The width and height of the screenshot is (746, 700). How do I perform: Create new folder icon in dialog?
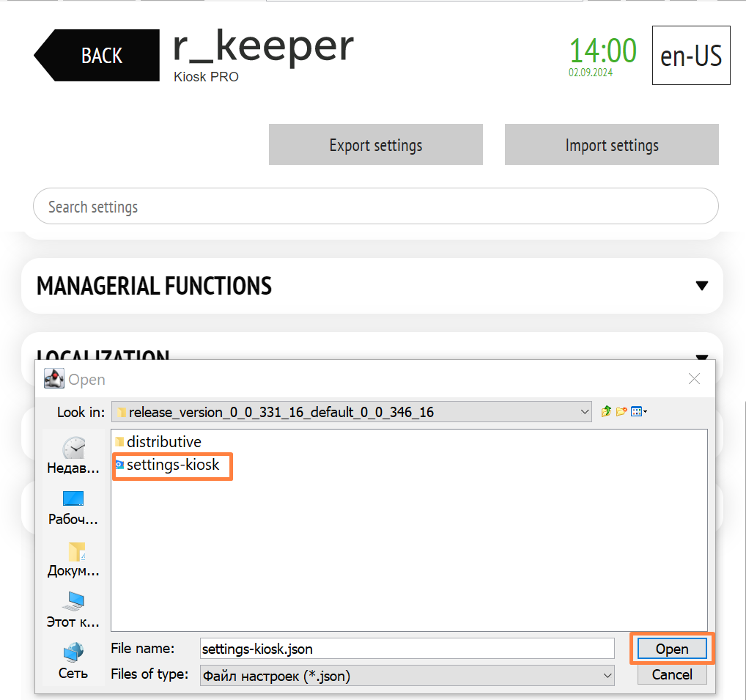tap(621, 411)
